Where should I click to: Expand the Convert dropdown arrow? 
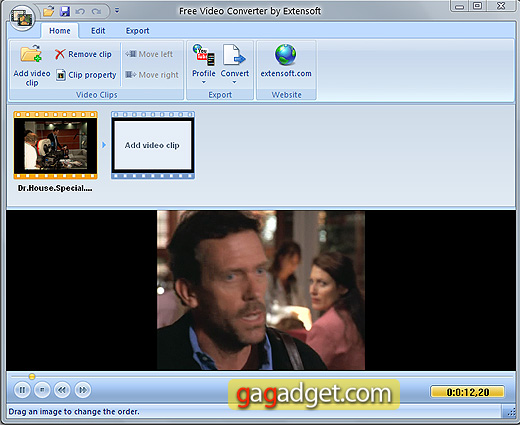click(234, 82)
